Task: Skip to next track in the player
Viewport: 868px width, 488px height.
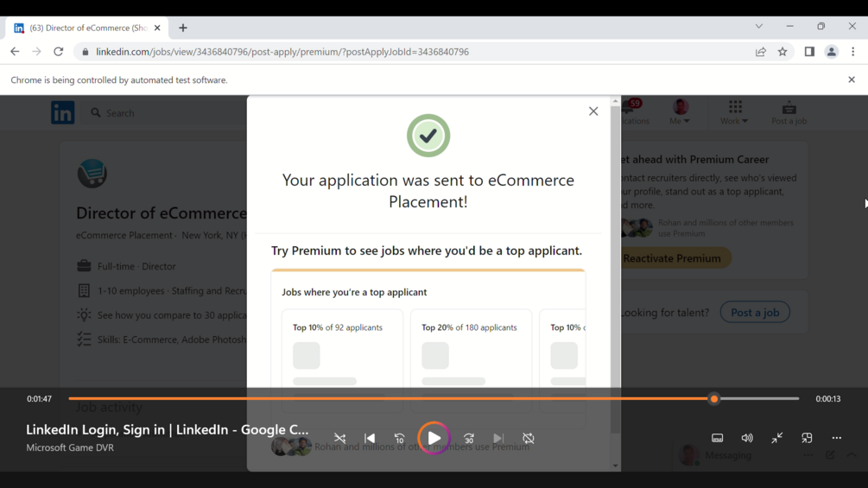Action: pos(498,438)
